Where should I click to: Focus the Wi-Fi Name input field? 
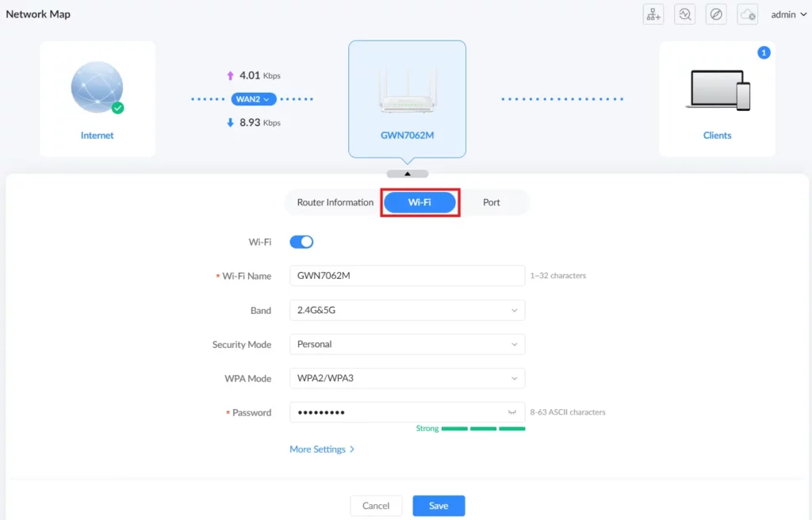point(407,276)
